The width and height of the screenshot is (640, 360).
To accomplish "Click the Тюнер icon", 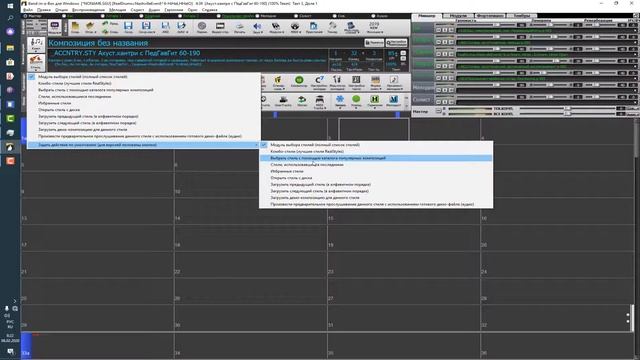I will [x=332, y=28].
